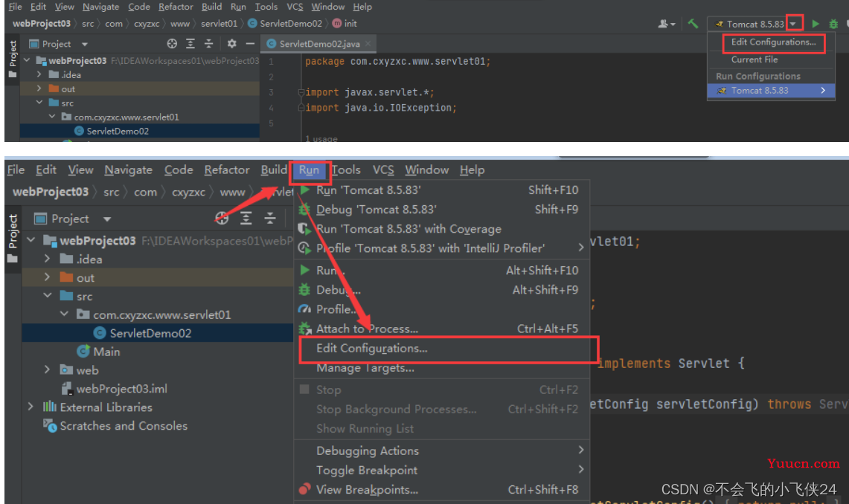The height and width of the screenshot is (504, 849).
Task: Click the init method icon in the breadcrumb
Action: [337, 23]
